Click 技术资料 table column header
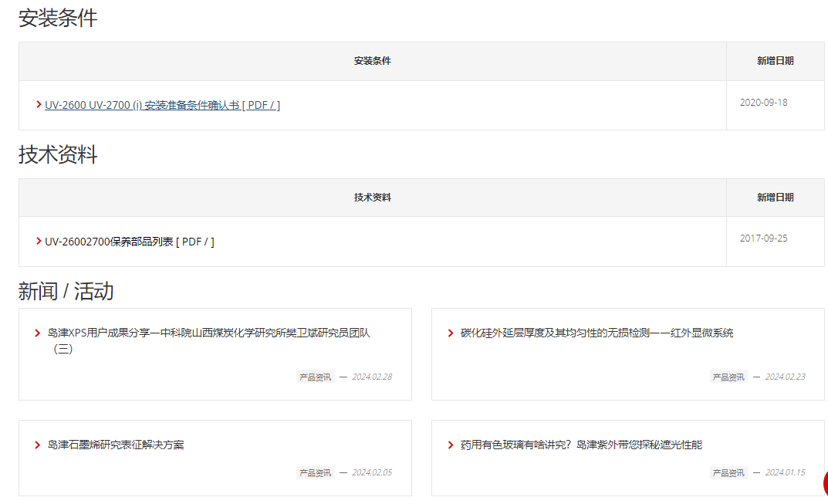828x504 pixels. coord(372,197)
